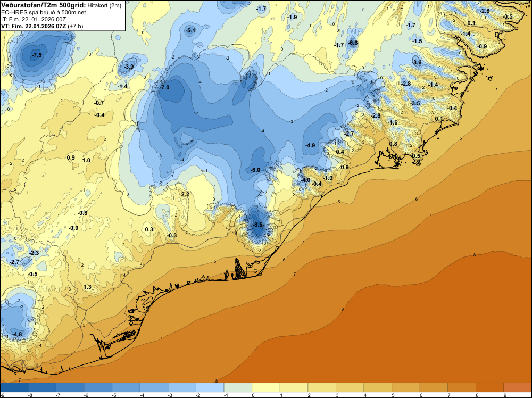Click the -0.3 temperature value
The image size is (532, 398).
[172, 235]
